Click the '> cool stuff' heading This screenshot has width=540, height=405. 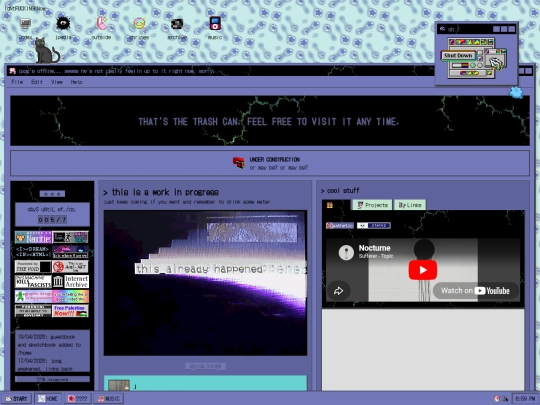point(340,190)
